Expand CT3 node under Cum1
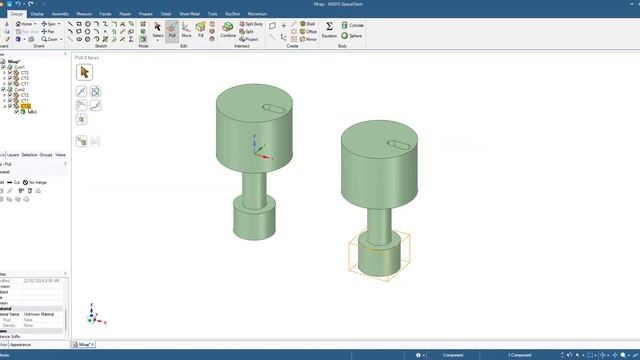640x360 pixels. (x=5, y=78)
